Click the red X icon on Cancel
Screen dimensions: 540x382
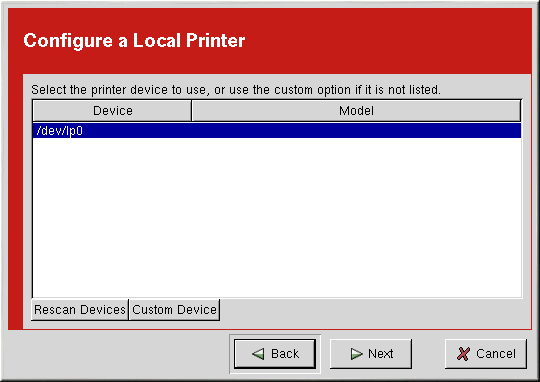(463, 354)
